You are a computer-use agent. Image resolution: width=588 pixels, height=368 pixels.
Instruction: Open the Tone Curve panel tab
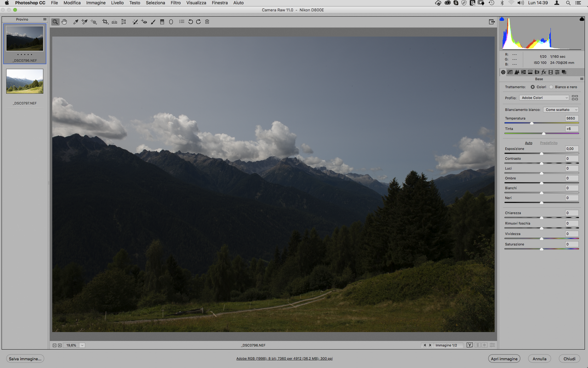click(510, 72)
